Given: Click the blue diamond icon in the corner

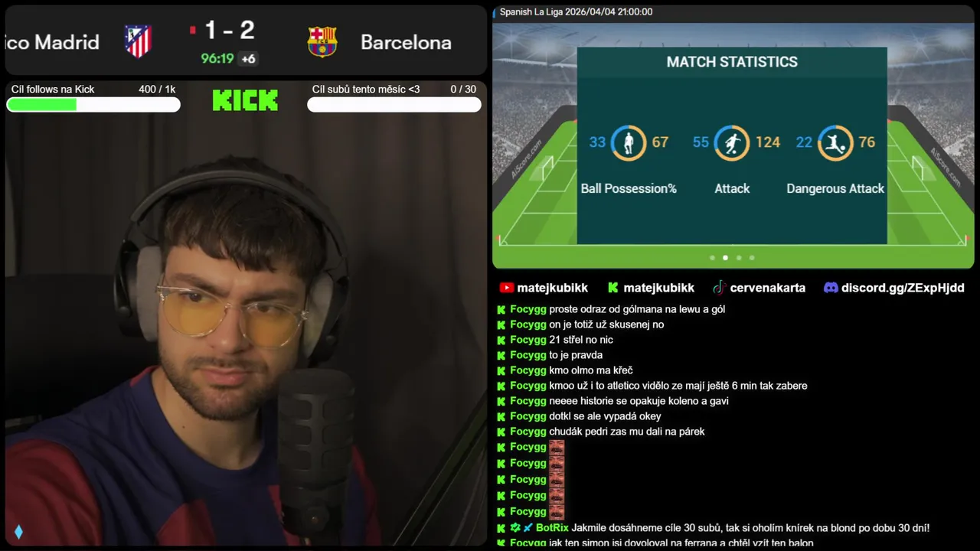Looking at the screenshot, I should click(x=18, y=532).
